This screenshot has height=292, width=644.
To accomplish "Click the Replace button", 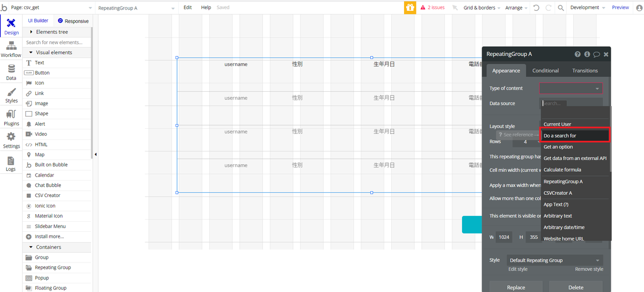I will 516,287.
